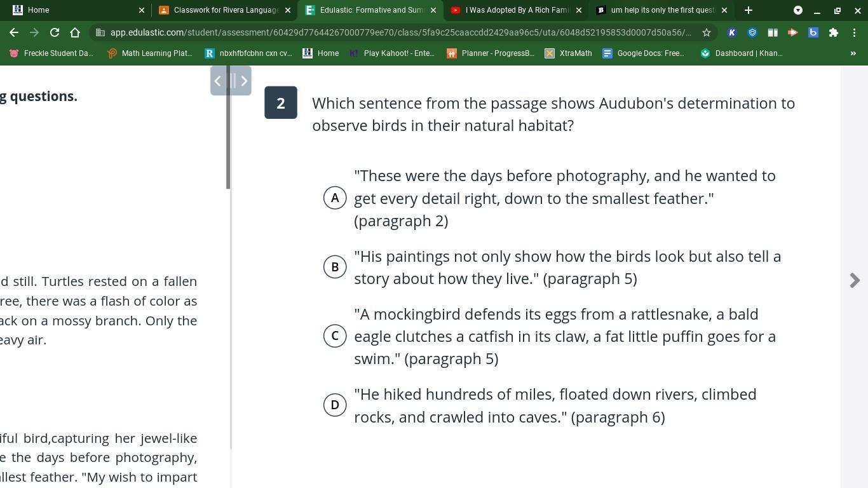Select answer choice A radio button
Viewport: 868px width, 488px height.
click(x=335, y=198)
